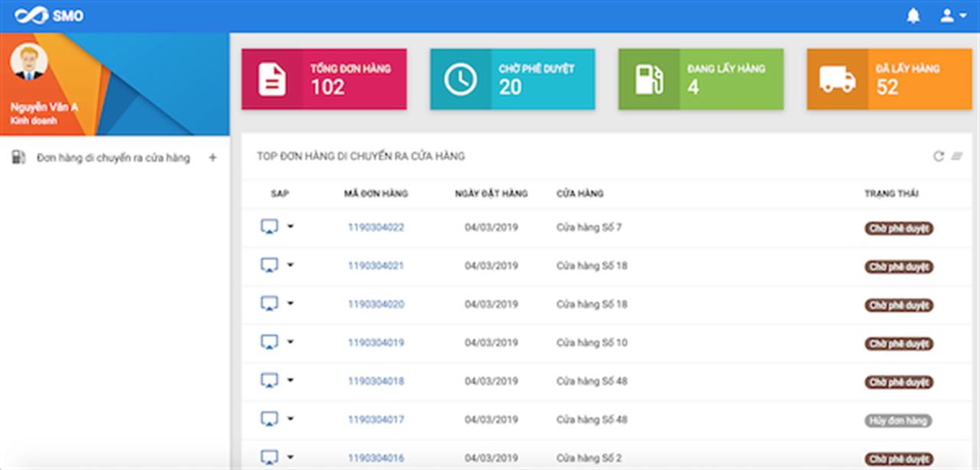
Task: Open the Đã lấy hàng 52 card
Action: (889, 79)
